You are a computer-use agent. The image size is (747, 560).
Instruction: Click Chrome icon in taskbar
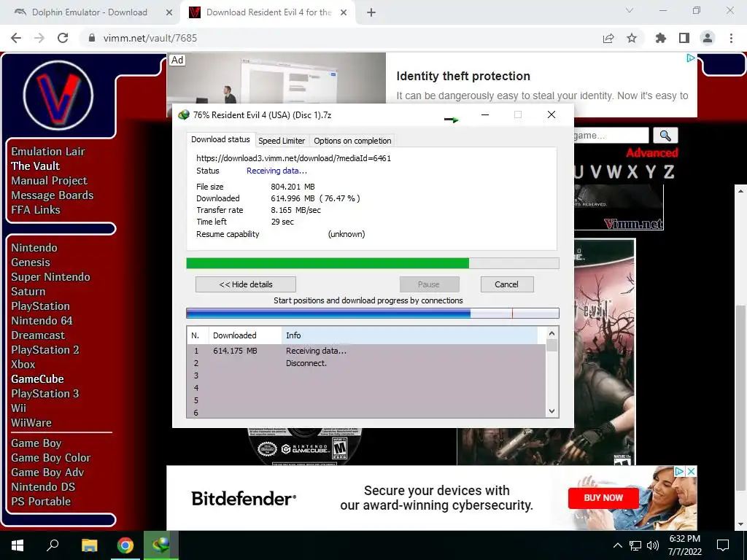click(x=125, y=545)
